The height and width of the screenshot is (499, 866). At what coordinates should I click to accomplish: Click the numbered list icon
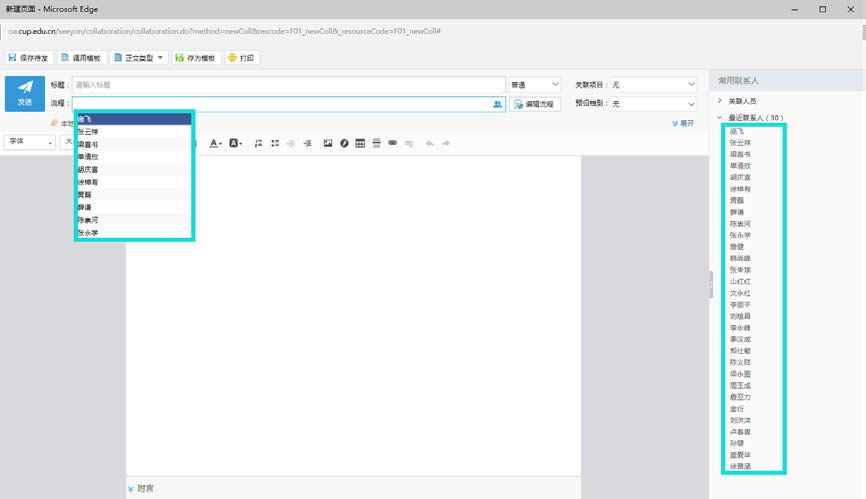click(x=259, y=143)
